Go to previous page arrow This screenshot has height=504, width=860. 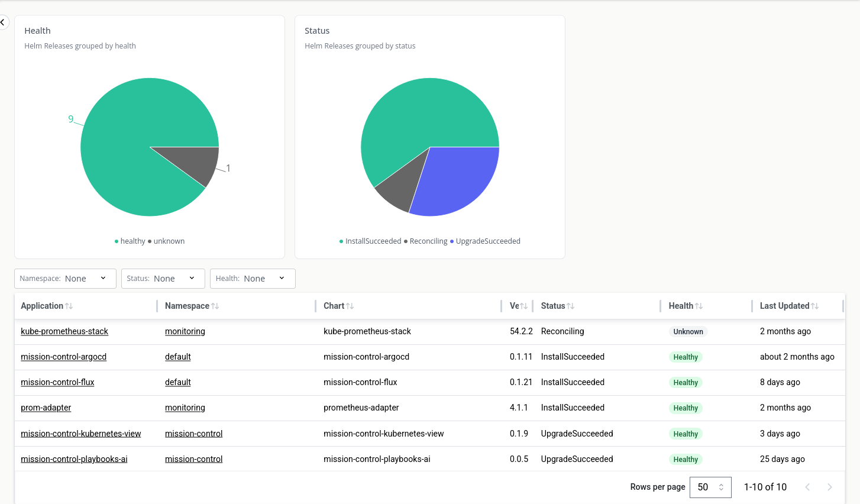[807, 487]
